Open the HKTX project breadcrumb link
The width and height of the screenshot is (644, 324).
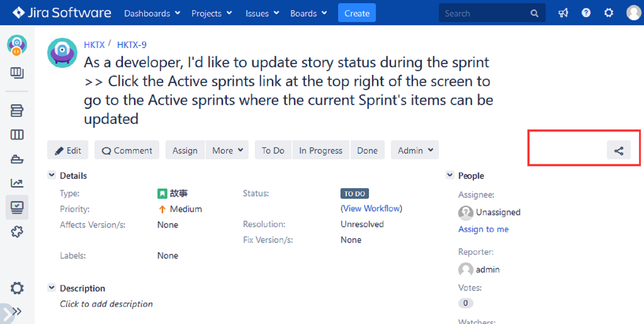tap(94, 45)
